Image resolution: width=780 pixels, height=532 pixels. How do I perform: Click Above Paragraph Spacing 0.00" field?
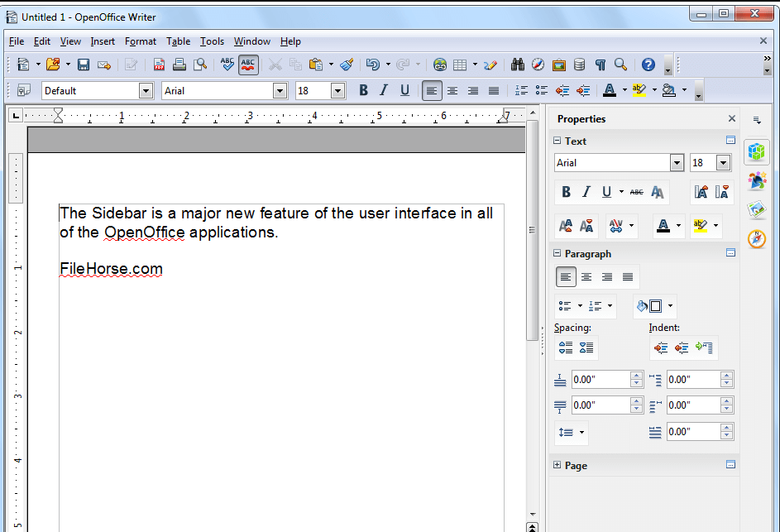pos(601,380)
